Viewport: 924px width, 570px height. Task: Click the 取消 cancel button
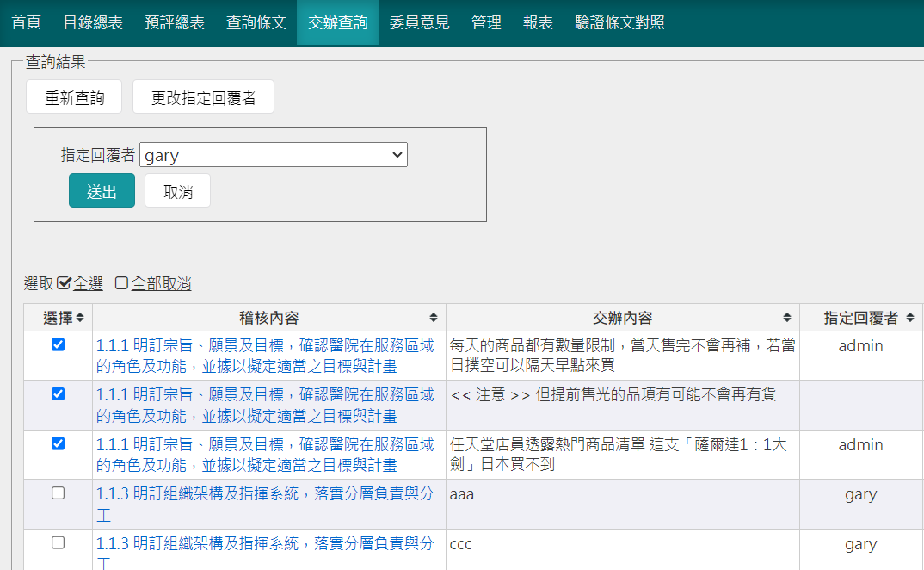click(177, 191)
